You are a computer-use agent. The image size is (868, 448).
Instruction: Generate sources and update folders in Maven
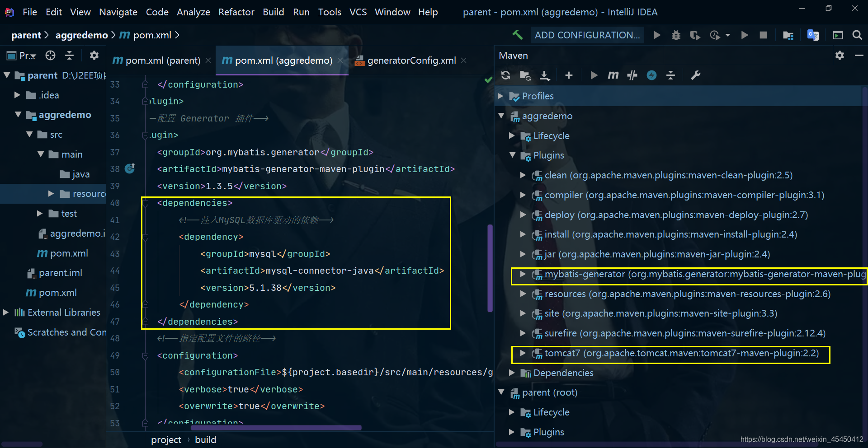coord(525,75)
